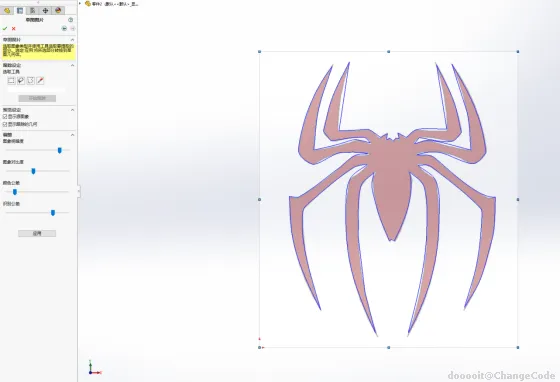Collapse the adjustments section chevron
Image resolution: width=560 pixels, height=382 pixels.
(72, 135)
